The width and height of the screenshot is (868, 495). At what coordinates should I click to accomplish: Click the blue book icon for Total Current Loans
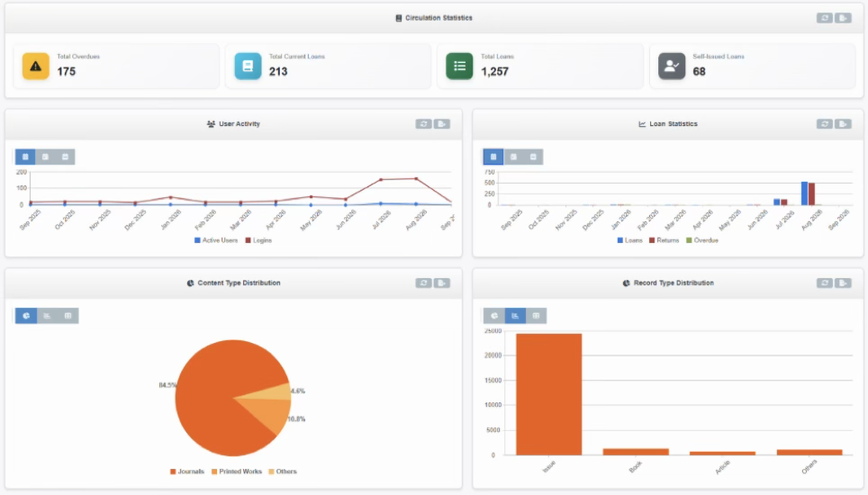pyautogui.click(x=248, y=67)
